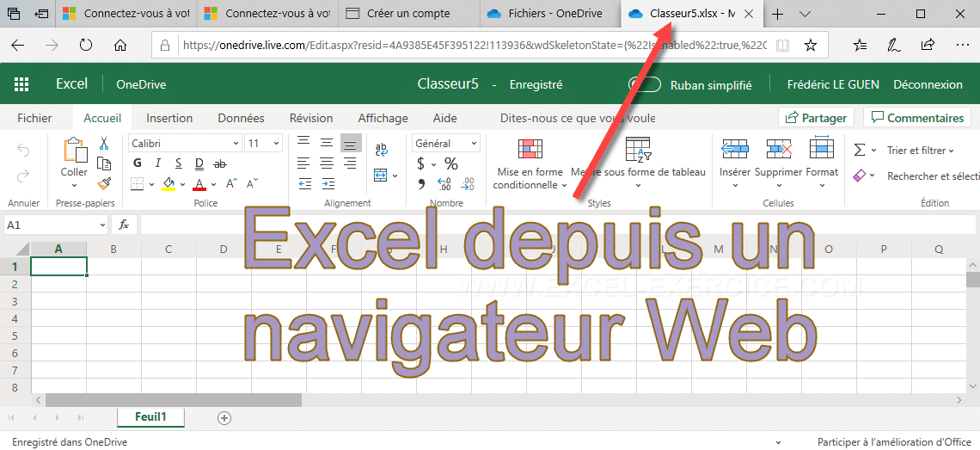Open the borders dropdown arrow
The width and height of the screenshot is (980, 450).
[x=151, y=184]
